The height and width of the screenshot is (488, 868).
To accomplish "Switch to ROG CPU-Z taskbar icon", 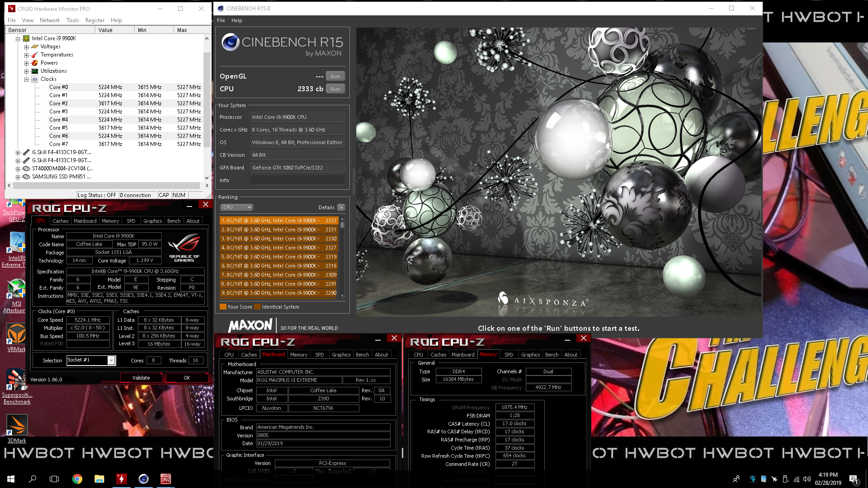I will 165,479.
